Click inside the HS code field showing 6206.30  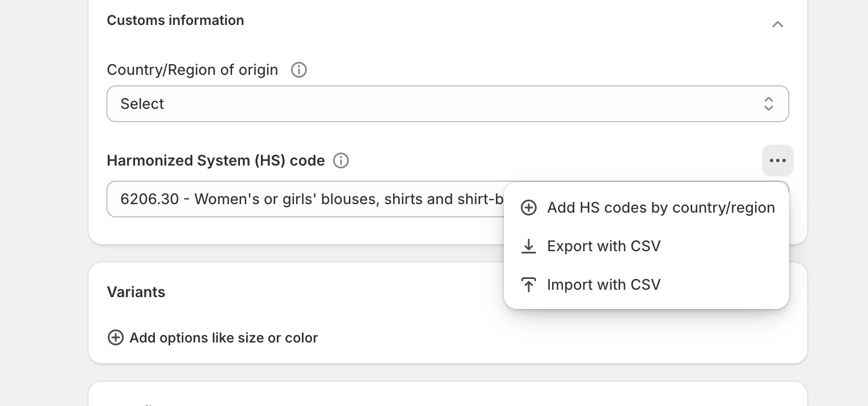(284, 199)
